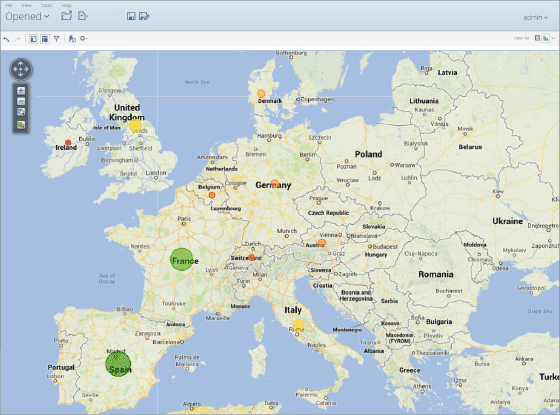Click the green France data bubble
The image size is (560, 415).
pos(181,259)
